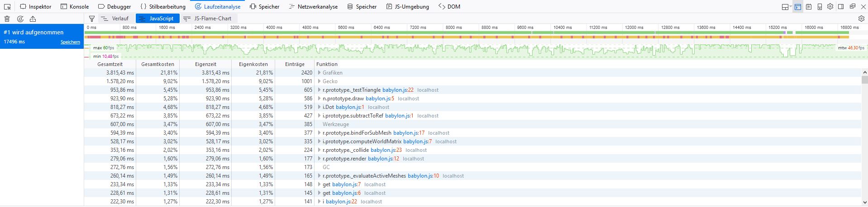Viewport: 868px width, 207px height.
Task: Select the JavaScript call tree view
Action: (157, 19)
